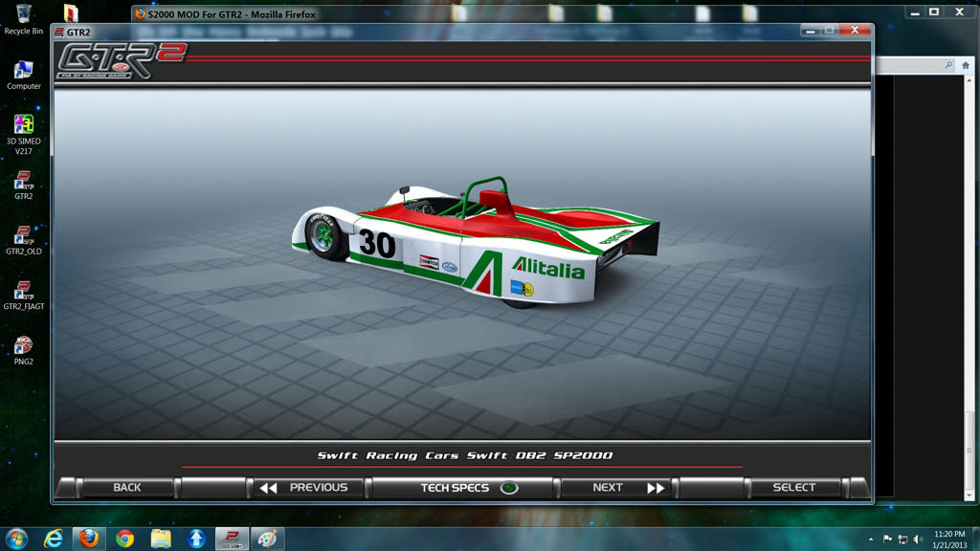Click the GTR2 window title bar icon
980x551 pixels.
[x=59, y=32]
